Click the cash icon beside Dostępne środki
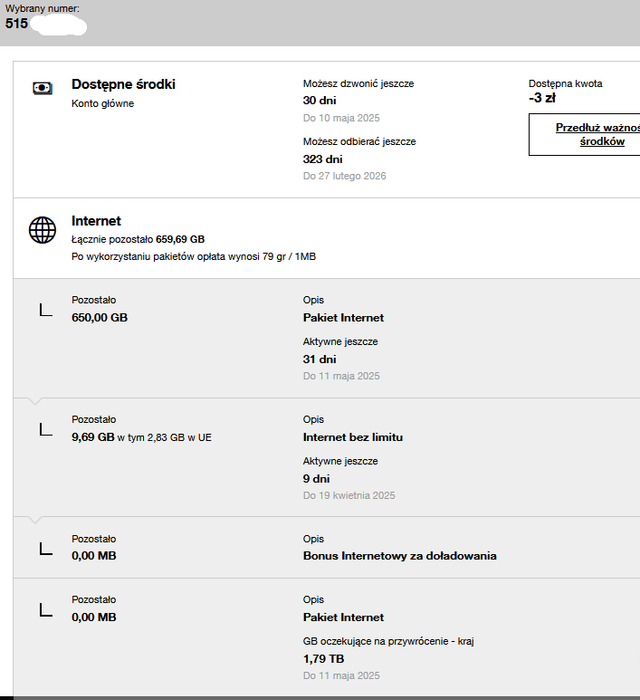Viewport: 640px width, 700px height. pos(42,88)
